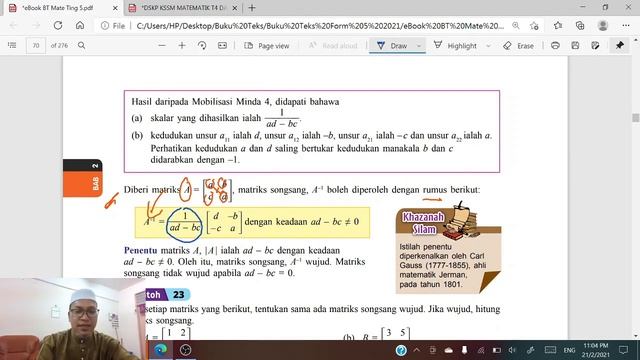The height and width of the screenshot is (360, 640).
Task: Select the Erase tool
Action: click(x=518, y=46)
